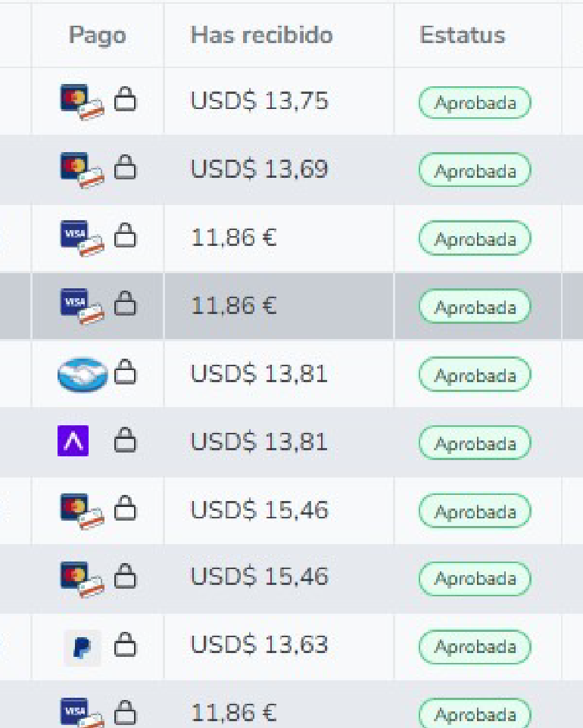This screenshot has width=583, height=728.
Task: Sort by the Pago column header
Action: pyautogui.click(x=97, y=35)
